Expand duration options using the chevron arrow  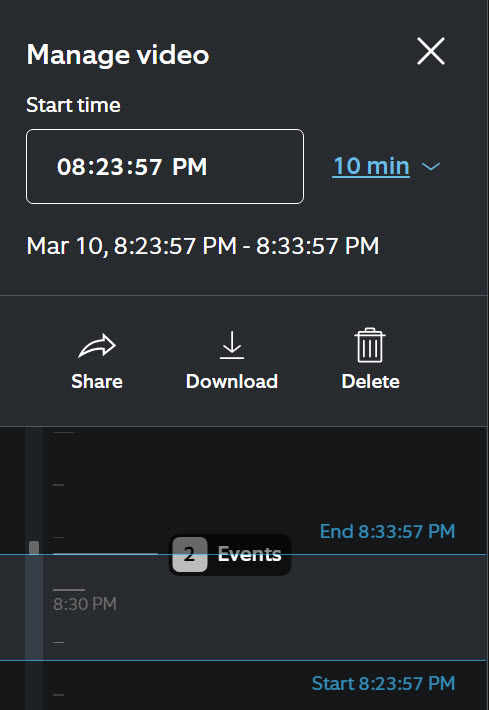point(431,167)
